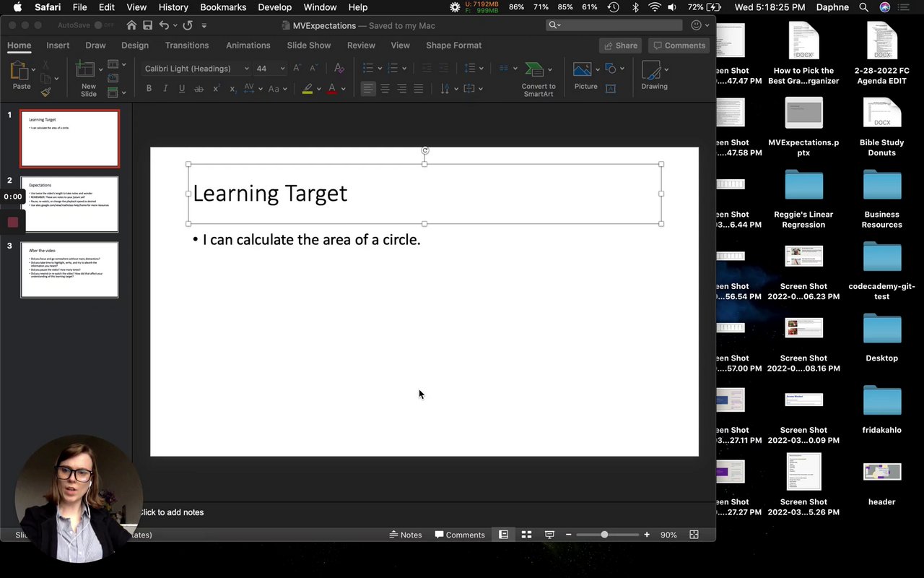This screenshot has height=578, width=924.
Task: Open the font size dropdown
Action: point(282,69)
